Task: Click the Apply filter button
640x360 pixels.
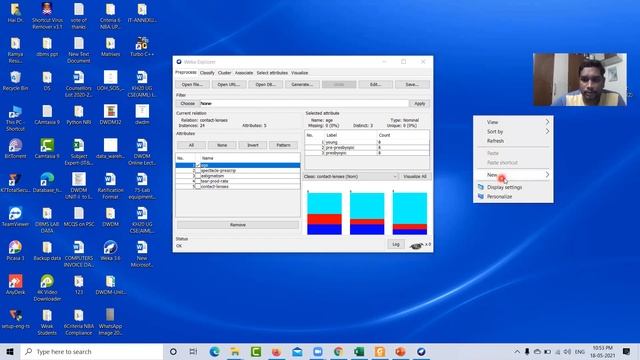Action: click(420, 104)
